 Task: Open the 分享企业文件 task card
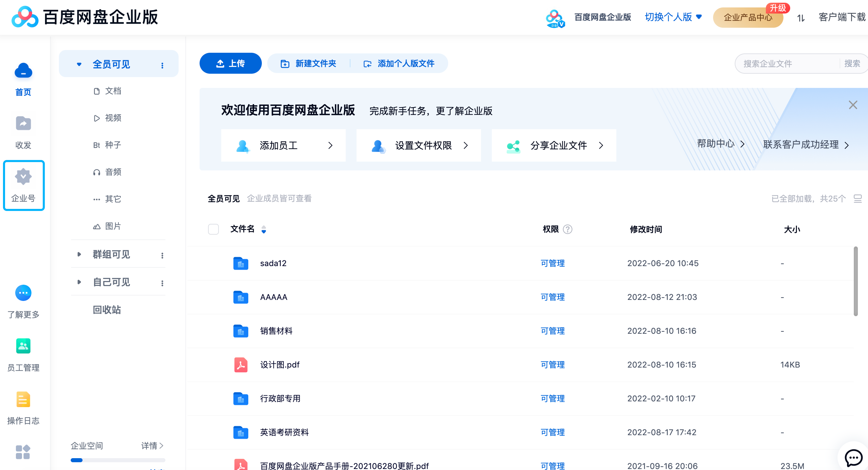pyautogui.click(x=554, y=145)
